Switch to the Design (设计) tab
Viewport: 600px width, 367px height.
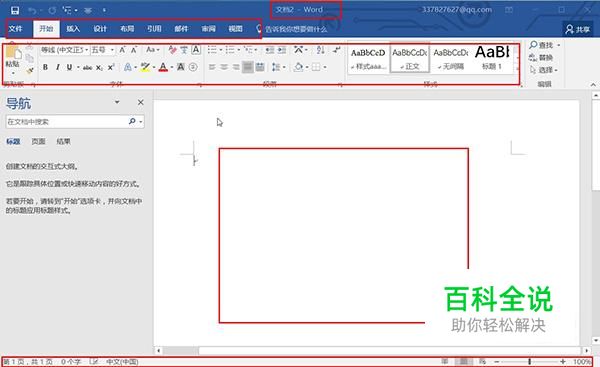pos(100,29)
